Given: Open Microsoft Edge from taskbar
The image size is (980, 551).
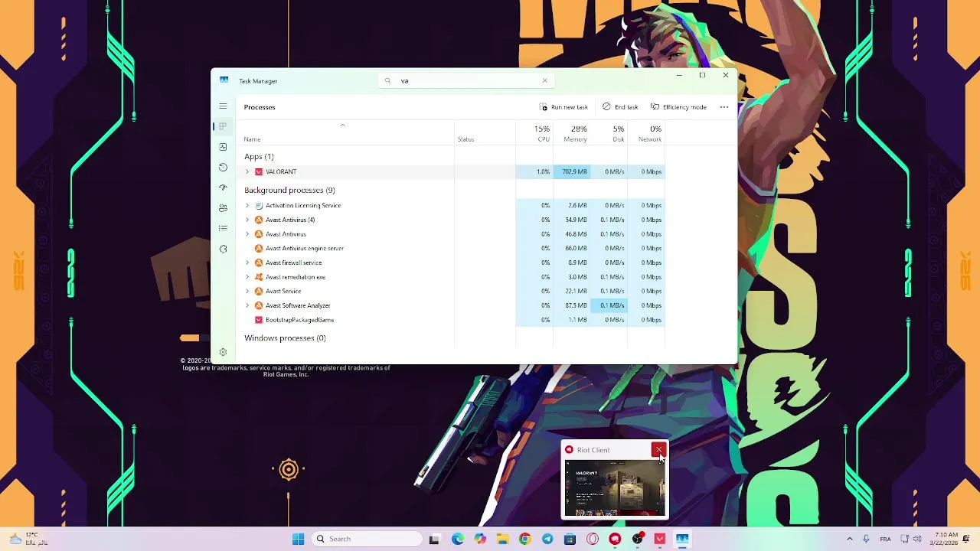Looking at the screenshot, I should (458, 539).
